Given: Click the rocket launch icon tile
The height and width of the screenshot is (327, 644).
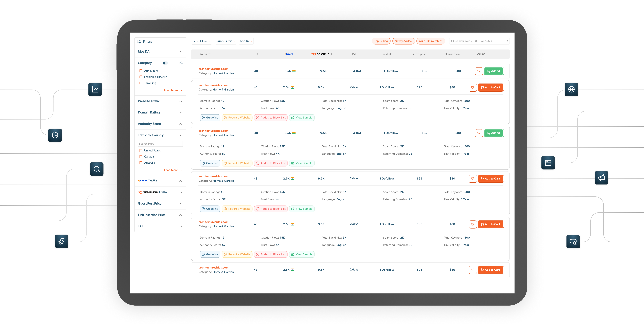Looking at the screenshot, I should pos(62,241).
